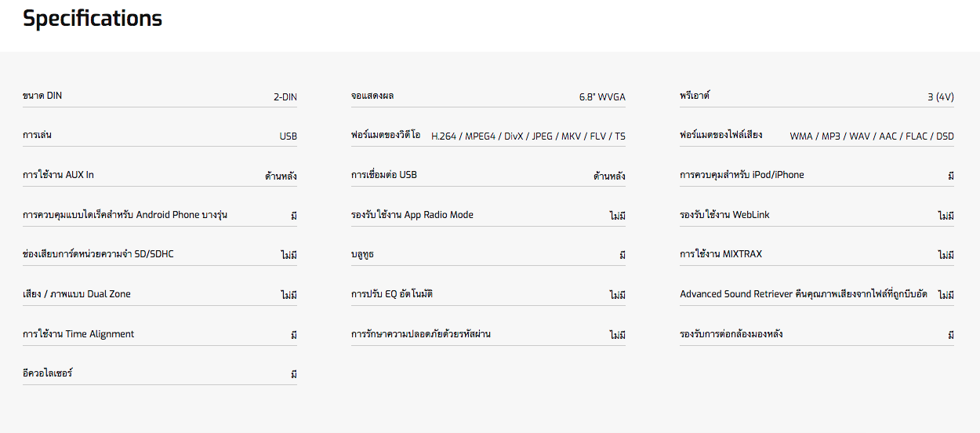
Task: Click the MIXTRAX row label
Action: click(x=720, y=254)
